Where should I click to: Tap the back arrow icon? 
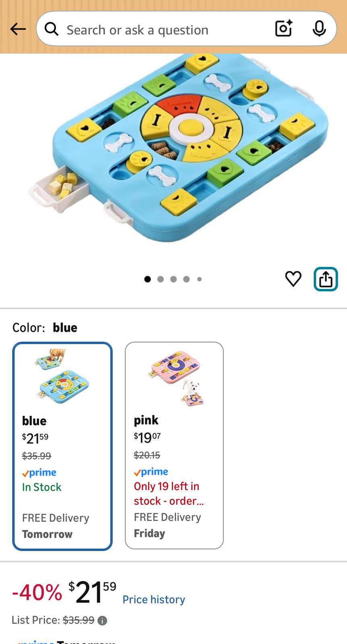tap(18, 29)
